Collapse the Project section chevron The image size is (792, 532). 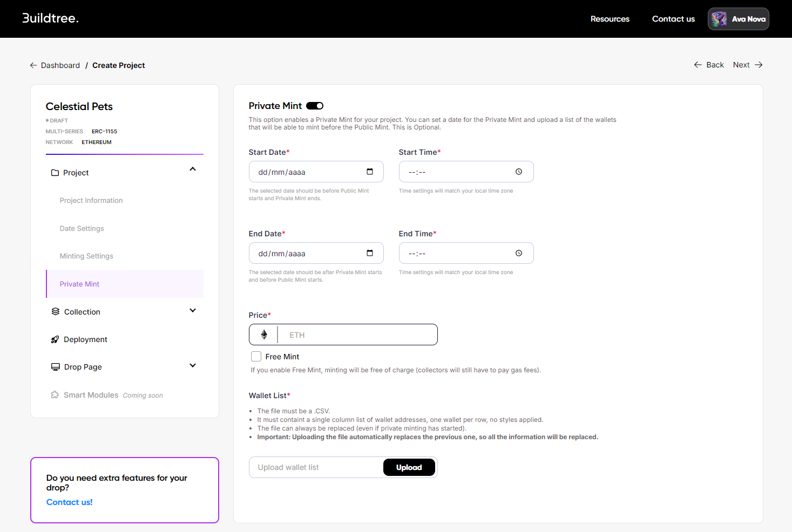pyautogui.click(x=193, y=169)
